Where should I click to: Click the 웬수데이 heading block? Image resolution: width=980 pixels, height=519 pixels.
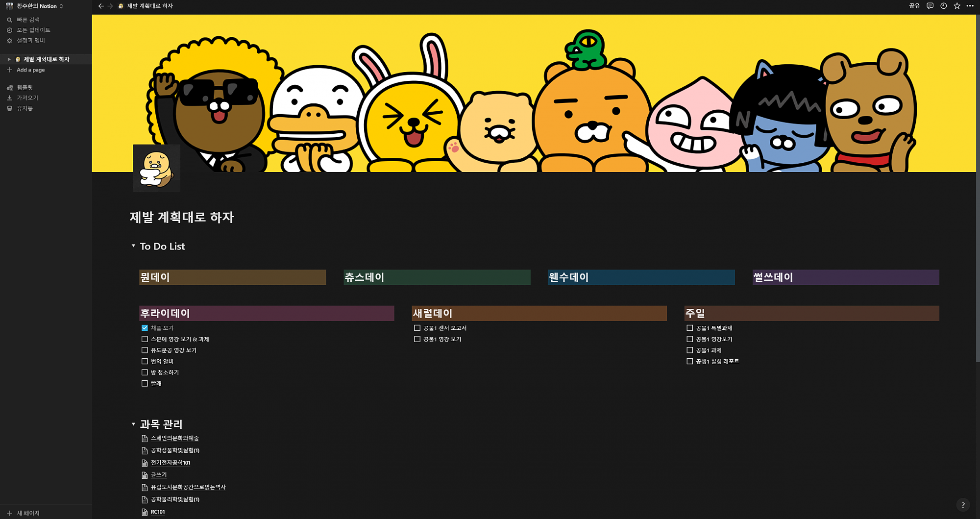click(x=641, y=277)
